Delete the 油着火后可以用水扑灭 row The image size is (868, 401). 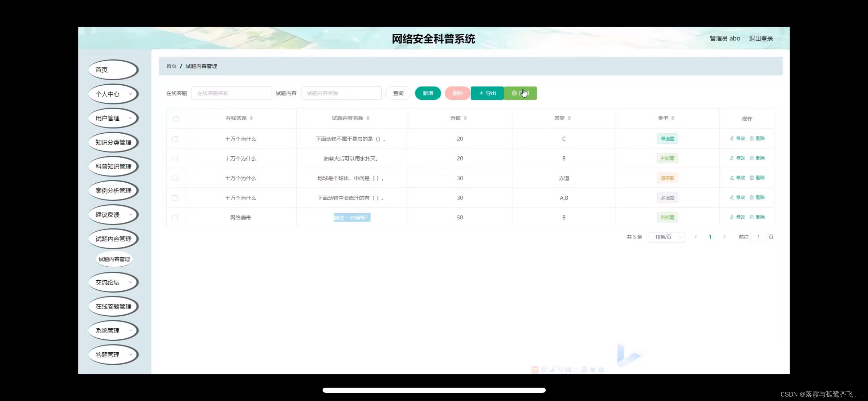pos(757,158)
